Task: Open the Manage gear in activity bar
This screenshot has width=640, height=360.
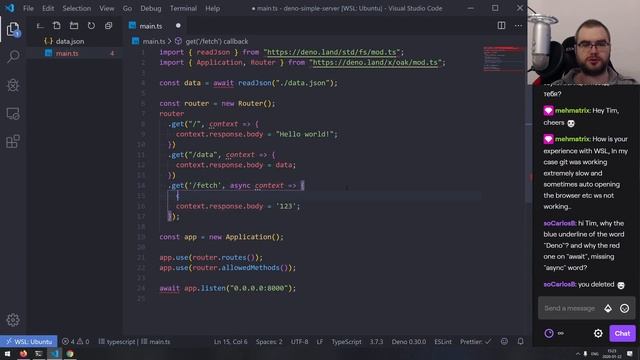Action: [x=13, y=320]
